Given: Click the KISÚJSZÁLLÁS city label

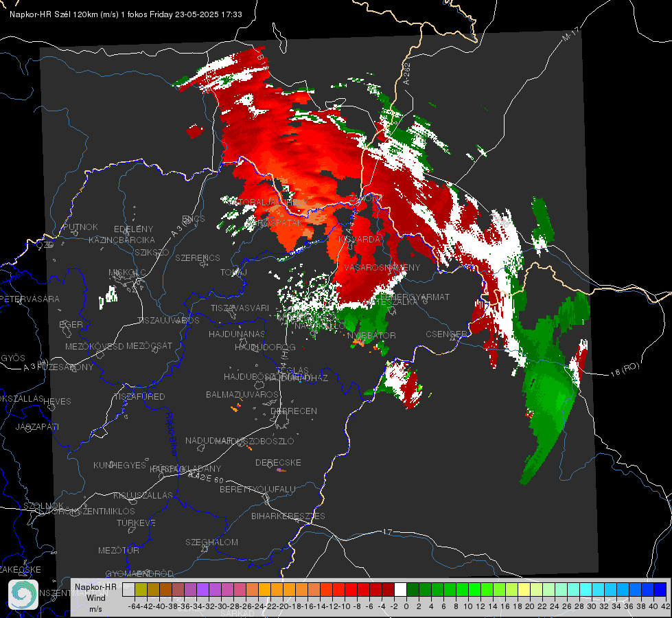Looking at the screenshot, I should (143, 495).
